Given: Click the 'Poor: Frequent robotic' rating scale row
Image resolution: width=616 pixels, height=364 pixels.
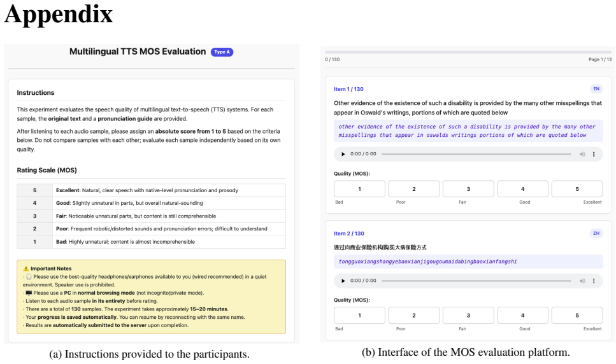Looking at the screenshot, I should pos(151,228).
